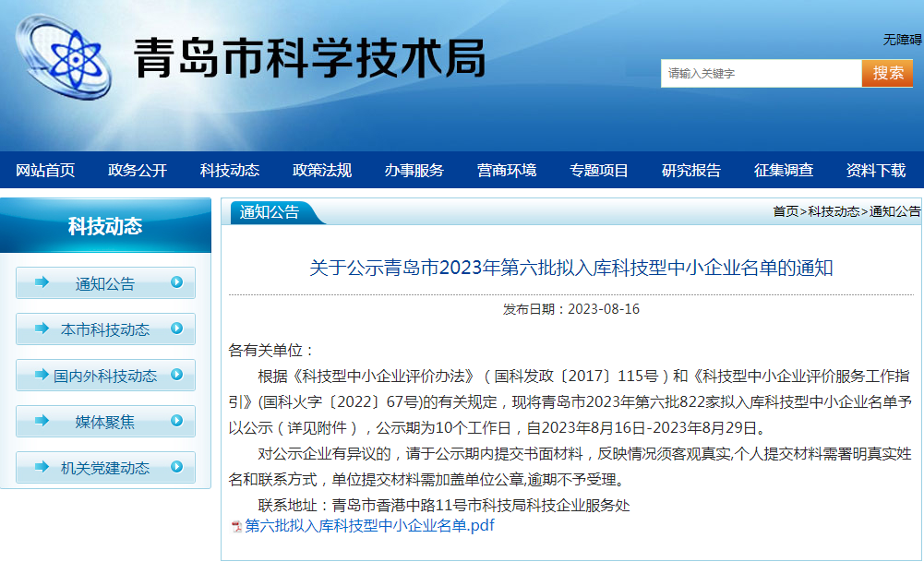Click the orange 搜索 button

[x=887, y=73]
